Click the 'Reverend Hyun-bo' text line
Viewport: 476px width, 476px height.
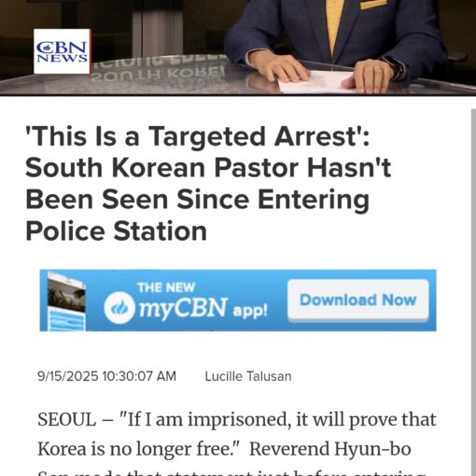click(x=330, y=449)
